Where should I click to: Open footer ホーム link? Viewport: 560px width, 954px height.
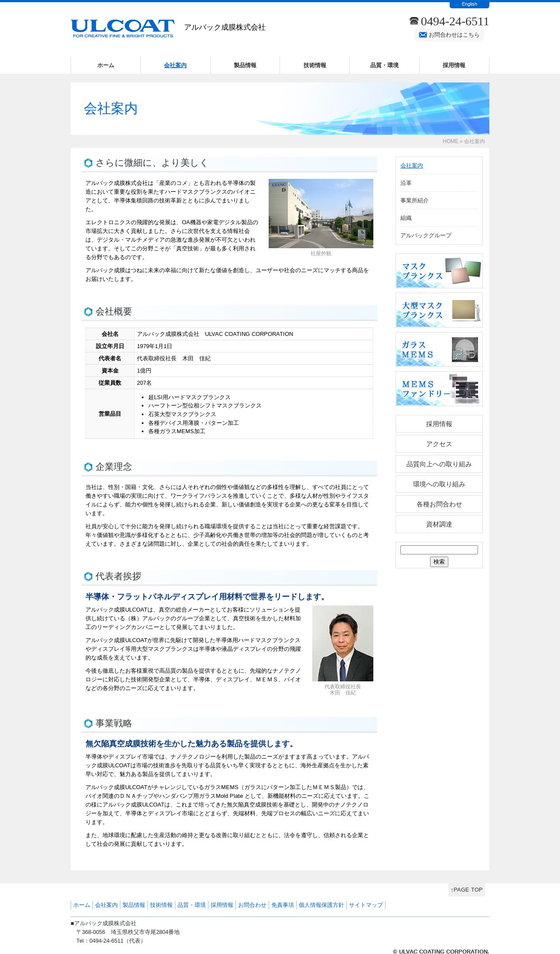point(82,905)
